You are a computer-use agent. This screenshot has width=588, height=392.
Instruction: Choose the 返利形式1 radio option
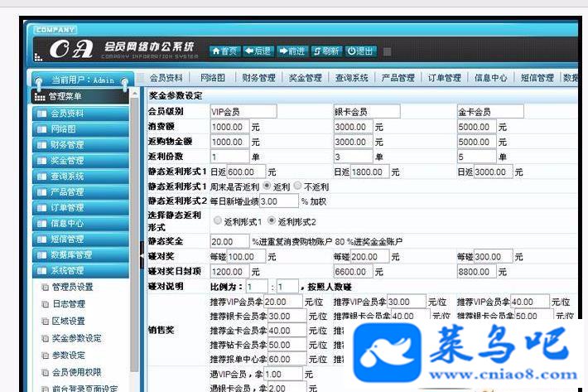pyautogui.click(x=217, y=220)
